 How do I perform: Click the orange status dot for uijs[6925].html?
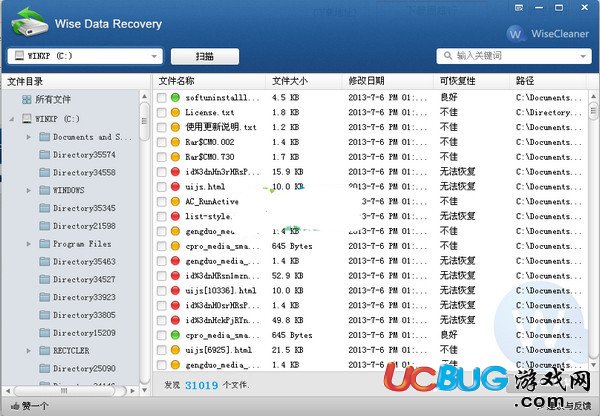point(175,350)
